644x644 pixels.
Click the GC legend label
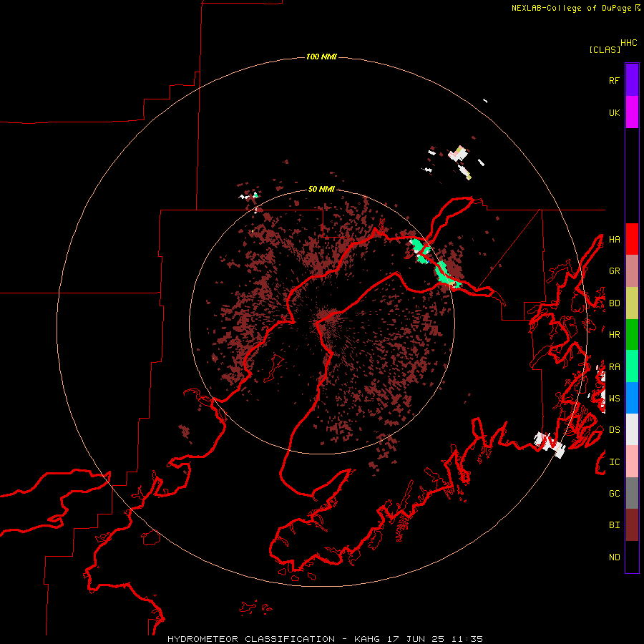614,494
